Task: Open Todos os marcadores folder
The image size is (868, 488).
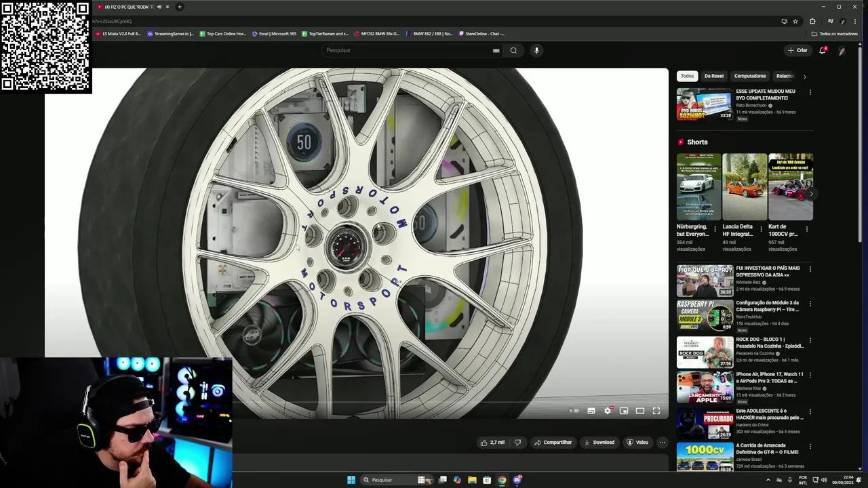Action: click(x=835, y=34)
